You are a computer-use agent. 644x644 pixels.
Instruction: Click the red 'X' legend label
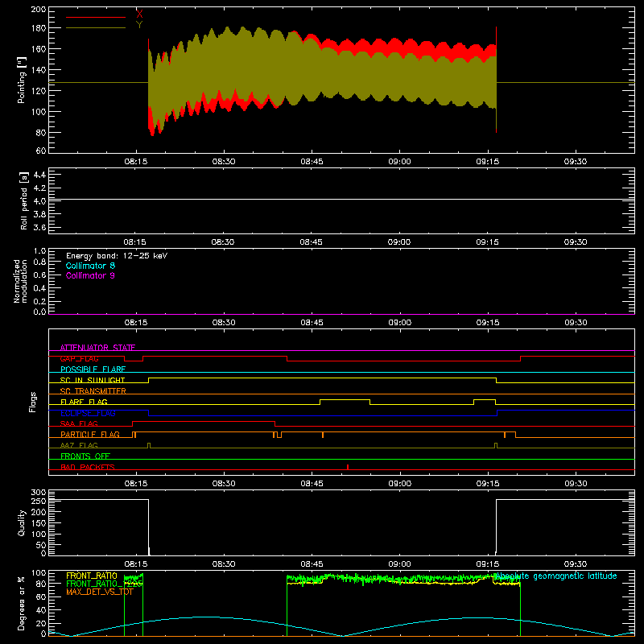pyautogui.click(x=139, y=14)
